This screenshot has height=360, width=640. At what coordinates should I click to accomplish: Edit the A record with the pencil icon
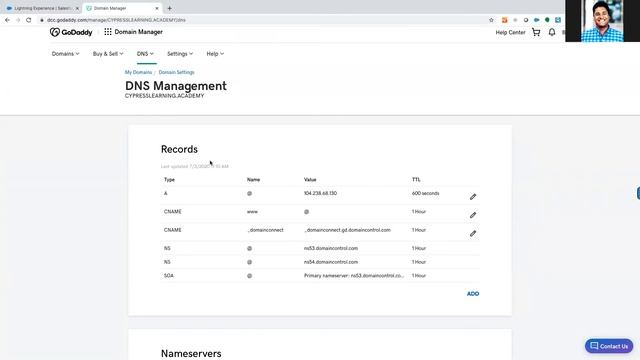[473, 197]
